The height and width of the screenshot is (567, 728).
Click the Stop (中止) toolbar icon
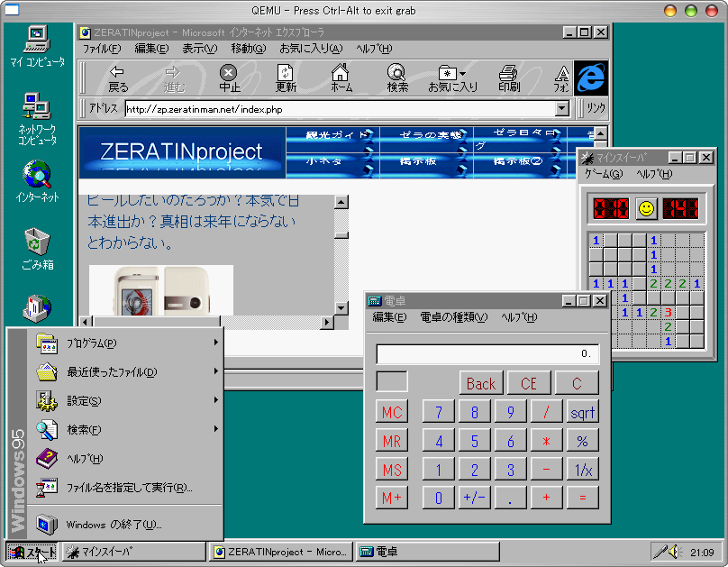click(x=229, y=78)
